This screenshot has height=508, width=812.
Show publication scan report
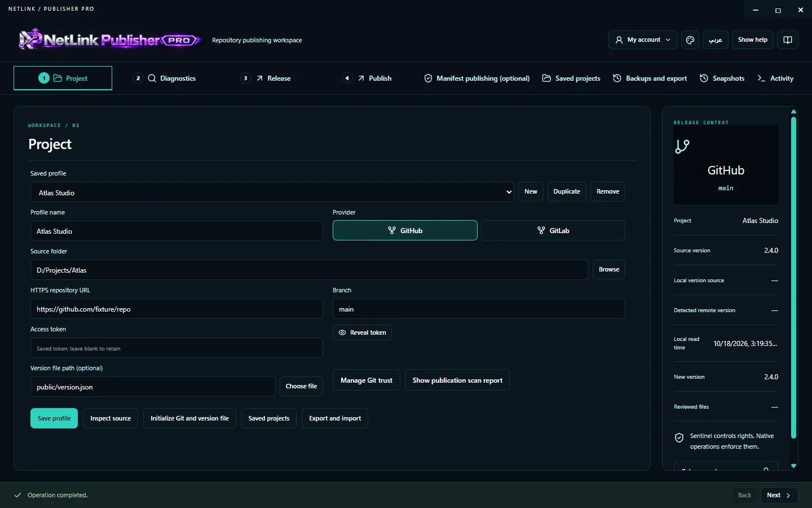457,380
